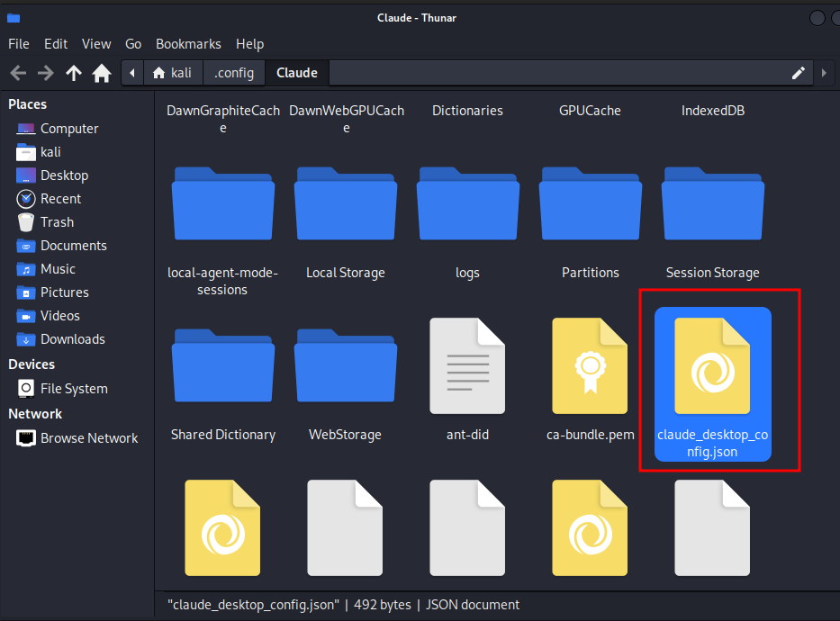
Task: Select the claude_desktop_config.json file icon
Action: tap(712, 365)
